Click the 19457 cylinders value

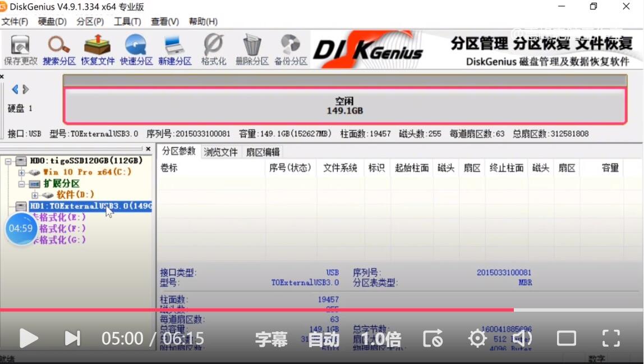coord(328,299)
